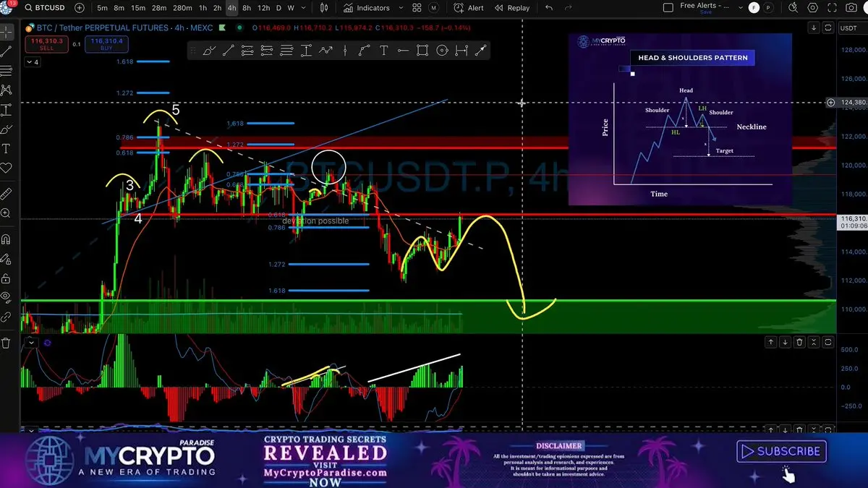
Task: Select circle tool in floating favorites toolbar
Action: point(441,51)
